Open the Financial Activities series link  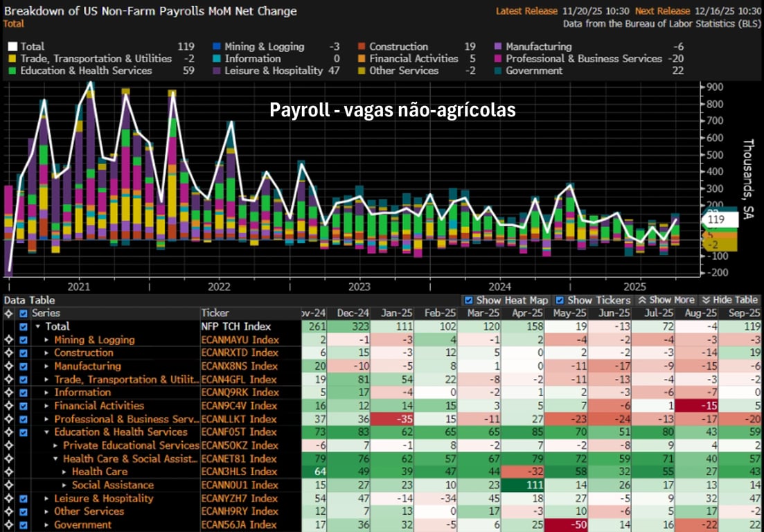click(x=99, y=406)
